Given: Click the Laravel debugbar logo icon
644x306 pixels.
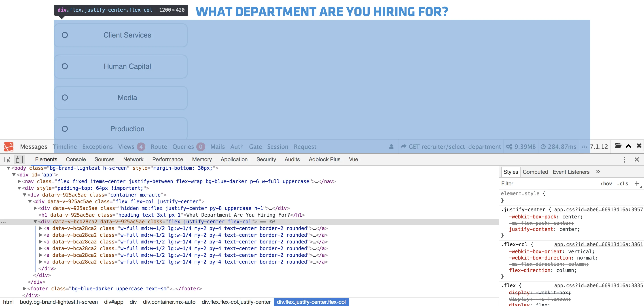Looking at the screenshot, I should tap(9, 147).
